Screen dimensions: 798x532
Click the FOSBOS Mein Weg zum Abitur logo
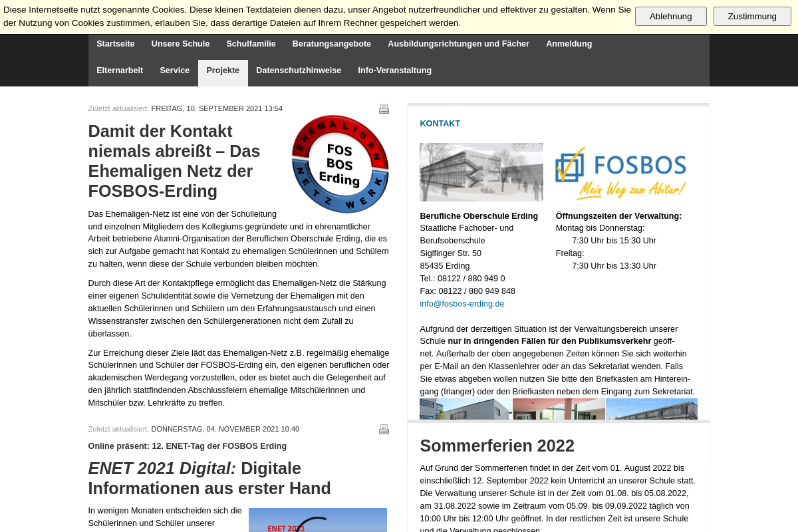tap(620, 173)
